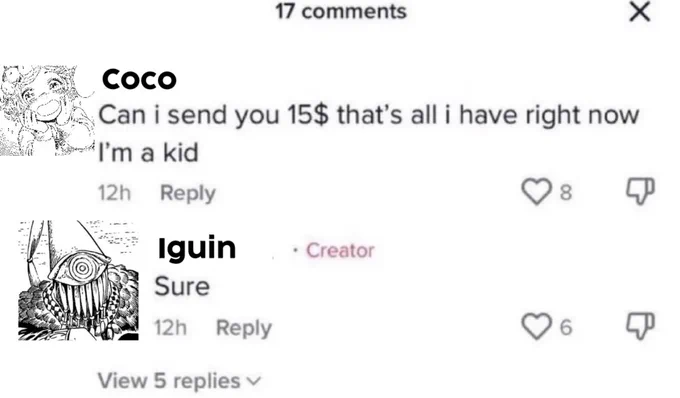680x398 pixels.
Task: Open the Coco username link
Action: 139,79
